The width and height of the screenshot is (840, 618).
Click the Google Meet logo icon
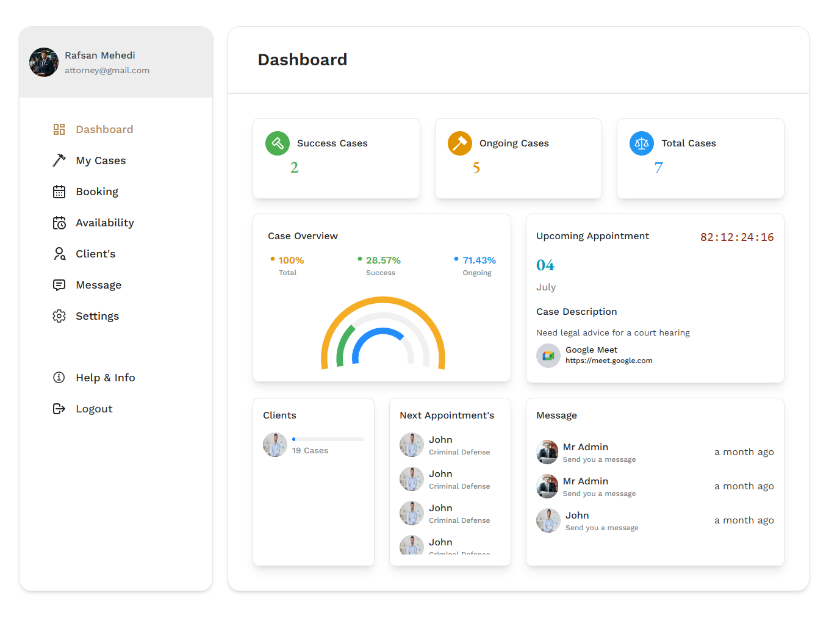(x=548, y=356)
